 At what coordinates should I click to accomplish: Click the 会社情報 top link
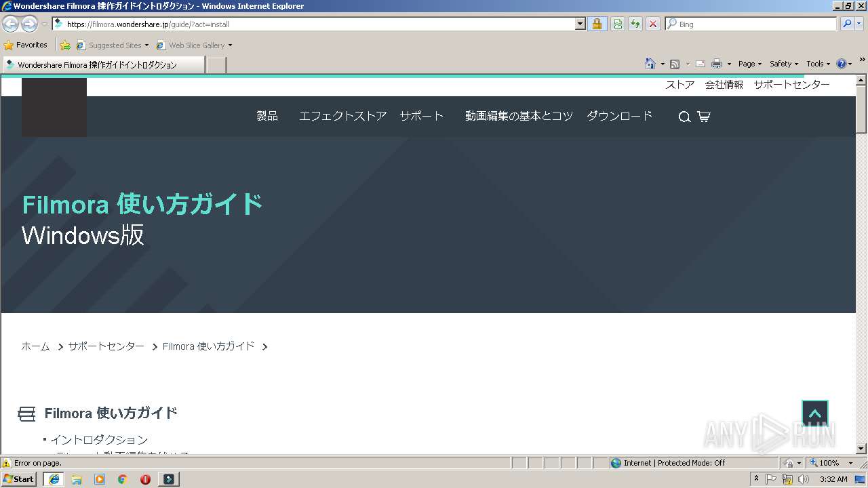tap(724, 85)
